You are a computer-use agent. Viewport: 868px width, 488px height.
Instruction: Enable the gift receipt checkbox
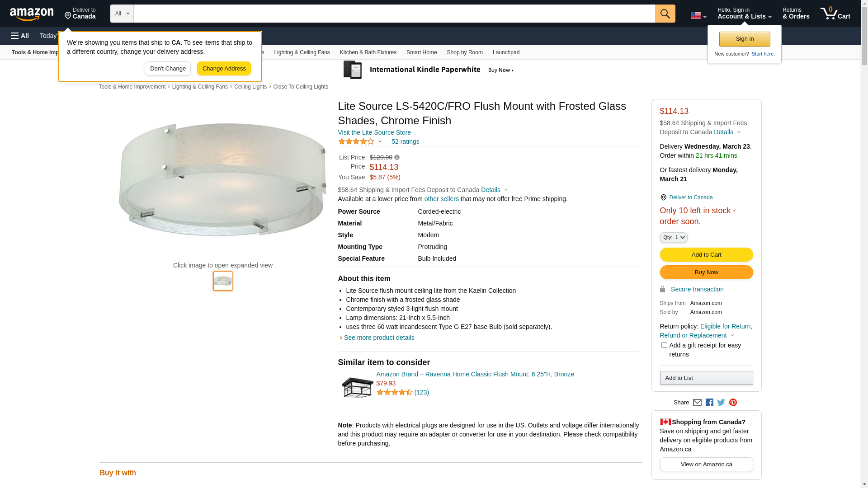click(664, 345)
